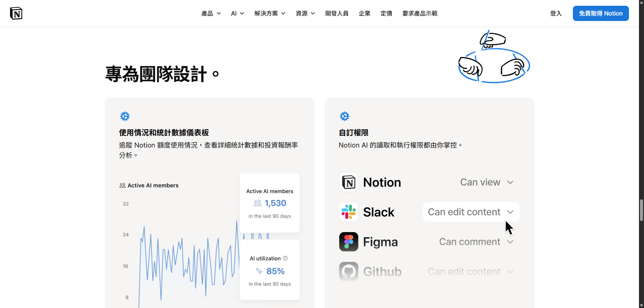Click the gear icon above 自訂權限
The image size is (644, 308).
point(344,116)
